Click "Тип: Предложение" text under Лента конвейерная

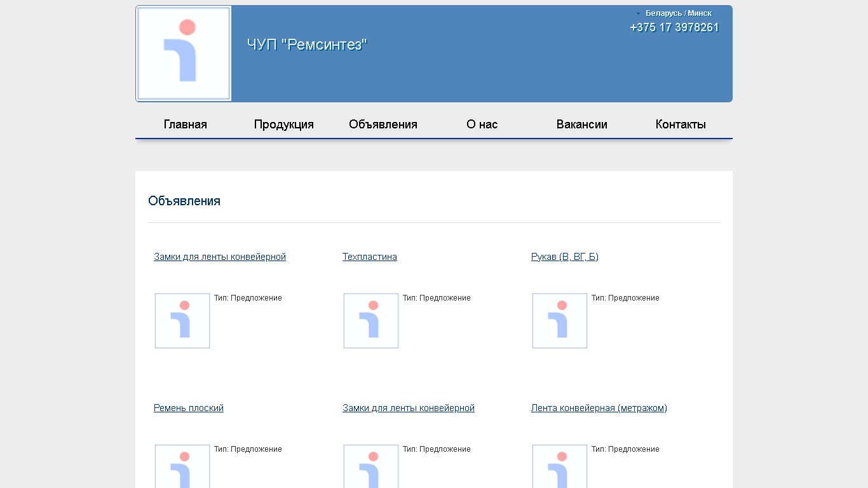coord(625,449)
